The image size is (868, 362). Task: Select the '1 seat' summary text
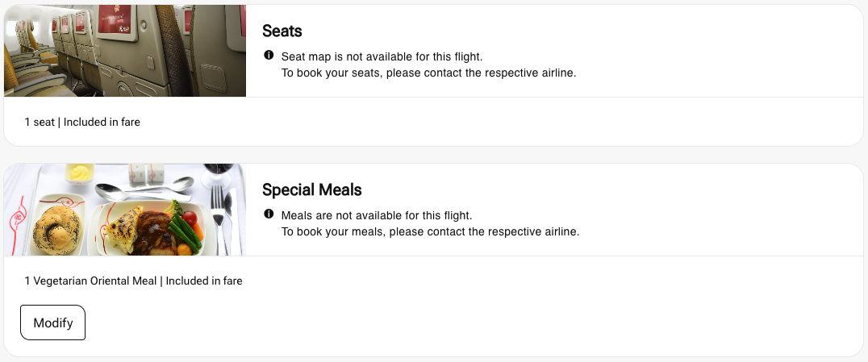coord(40,123)
